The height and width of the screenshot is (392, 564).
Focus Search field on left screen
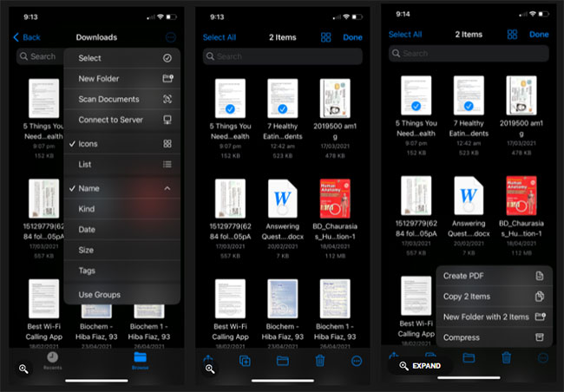[40, 56]
